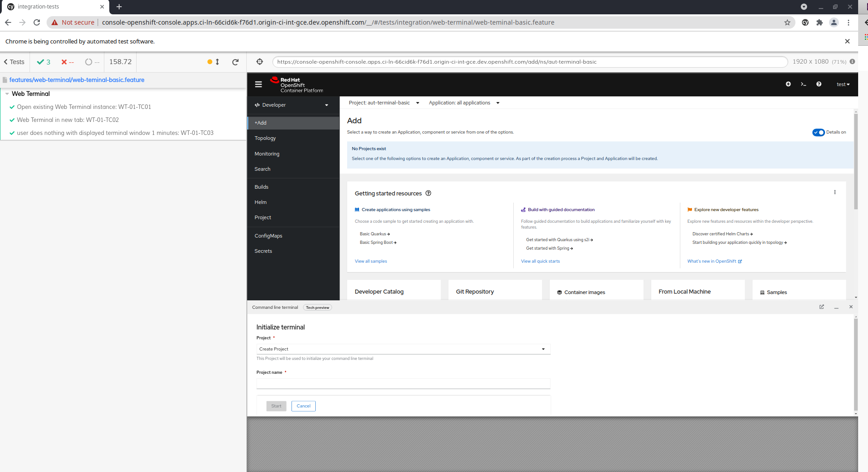Open Chrome profile avatar icon
This screenshot has height=472, width=868.
[834, 22]
